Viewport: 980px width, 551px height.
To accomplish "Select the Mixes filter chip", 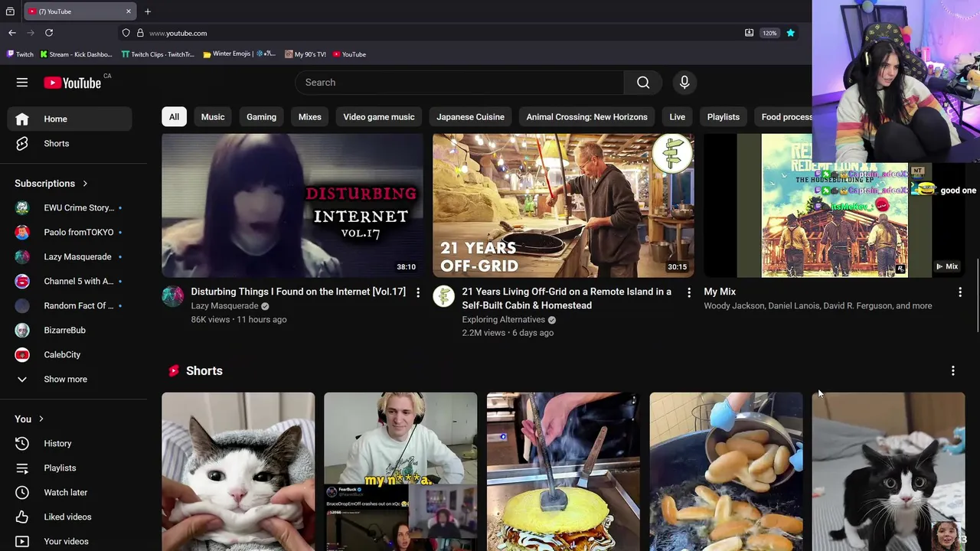I will click(x=309, y=117).
